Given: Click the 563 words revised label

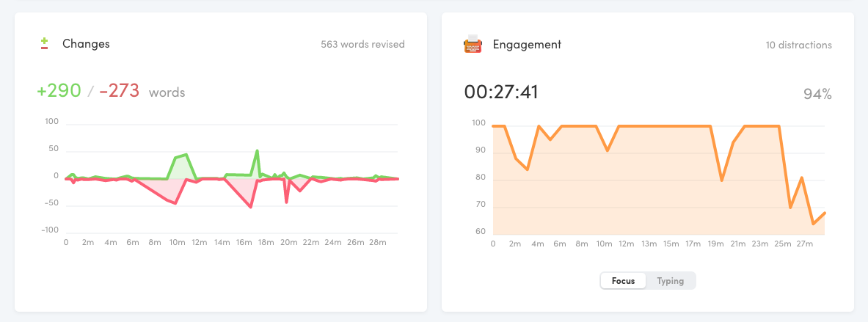Looking at the screenshot, I should (x=362, y=45).
